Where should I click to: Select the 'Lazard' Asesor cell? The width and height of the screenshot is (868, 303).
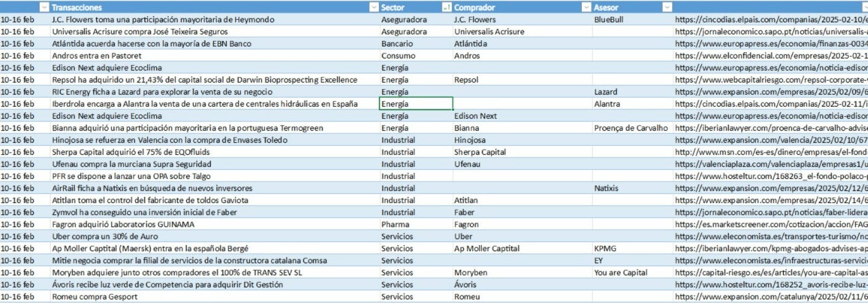(x=632, y=92)
